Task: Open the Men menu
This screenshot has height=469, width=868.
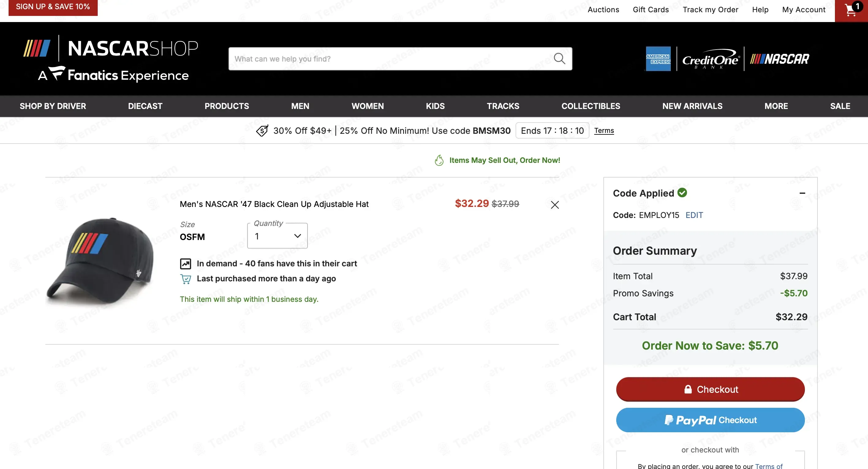Action: pos(300,106)
